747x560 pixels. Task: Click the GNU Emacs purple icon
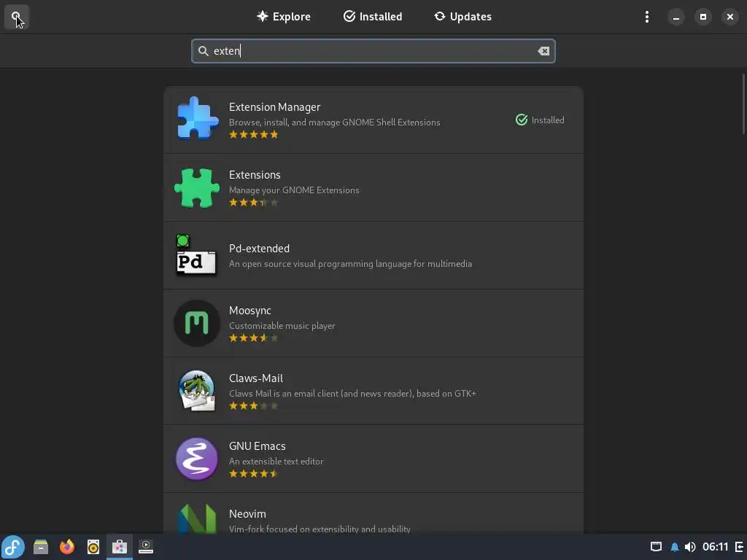click(x=197, y=459)
